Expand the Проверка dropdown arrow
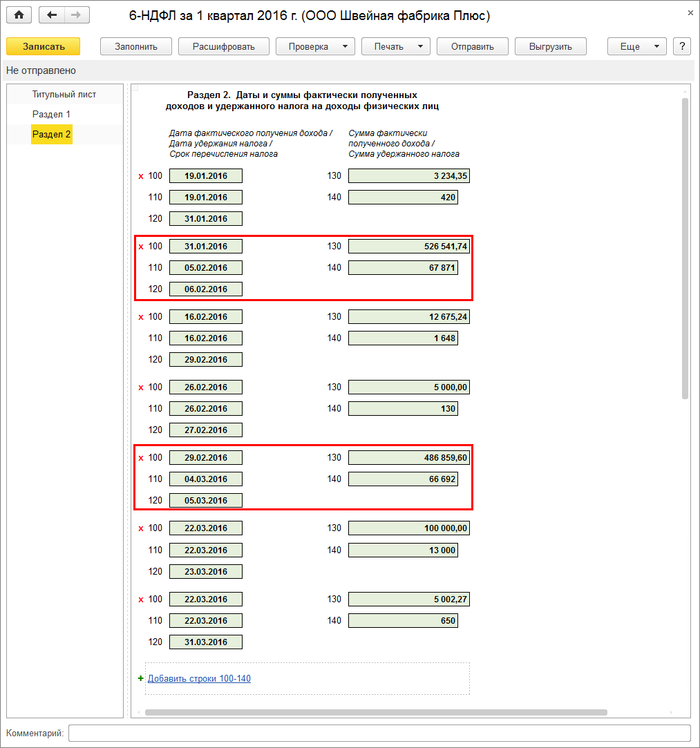The height and width of the screenshot is (748, 700). point(345,46)
